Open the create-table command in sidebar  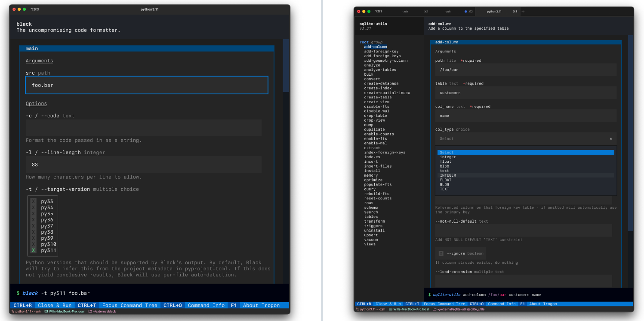pyautogui.click(x=378, y=97)
